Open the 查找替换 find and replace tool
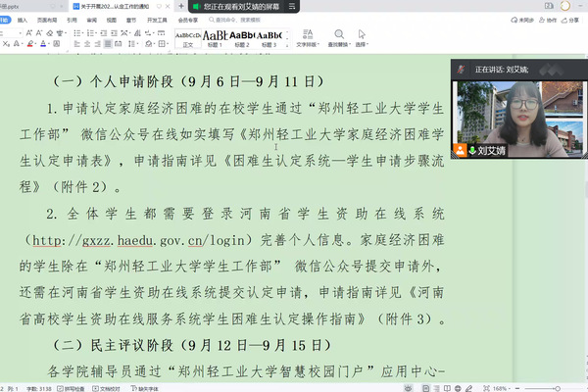Screen dimensions: 588x392 click(x=338, y=38)
